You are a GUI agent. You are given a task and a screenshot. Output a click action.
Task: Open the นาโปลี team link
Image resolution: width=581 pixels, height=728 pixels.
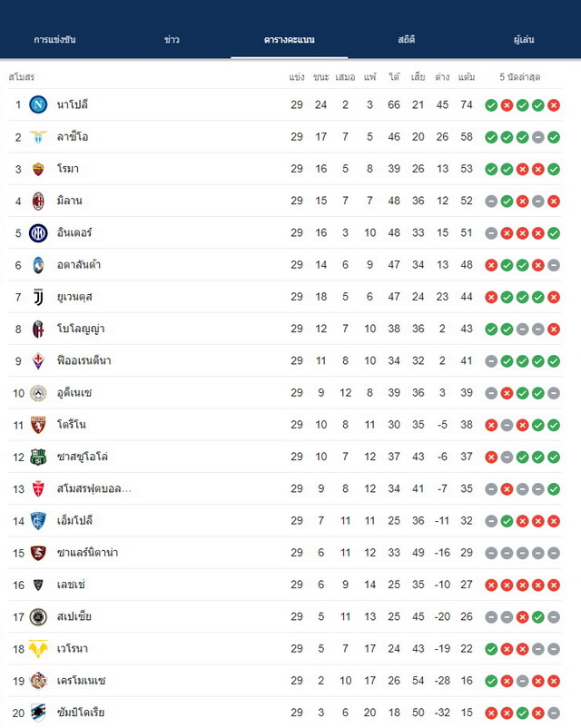pyautogui.click(x=73, y=105)
